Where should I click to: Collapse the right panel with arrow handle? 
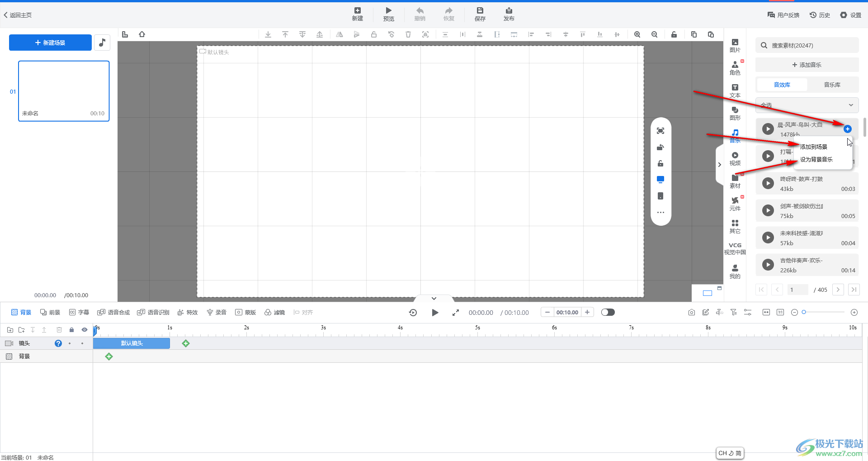click(x=720, y=165)
